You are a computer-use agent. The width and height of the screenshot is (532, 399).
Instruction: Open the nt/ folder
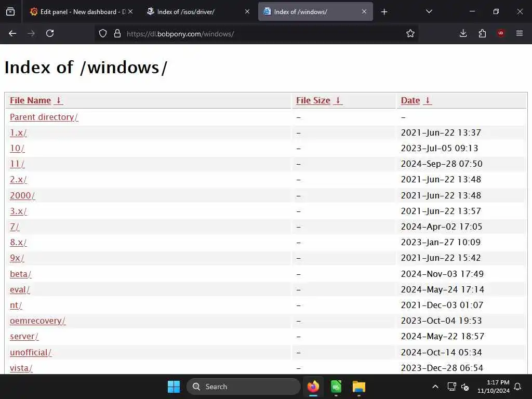16,305
